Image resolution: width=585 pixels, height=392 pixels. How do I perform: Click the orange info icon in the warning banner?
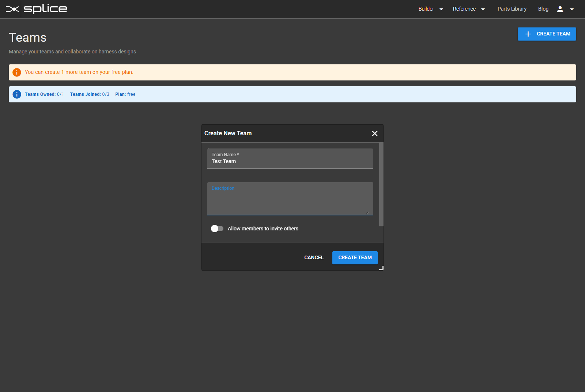coord(17,72)
